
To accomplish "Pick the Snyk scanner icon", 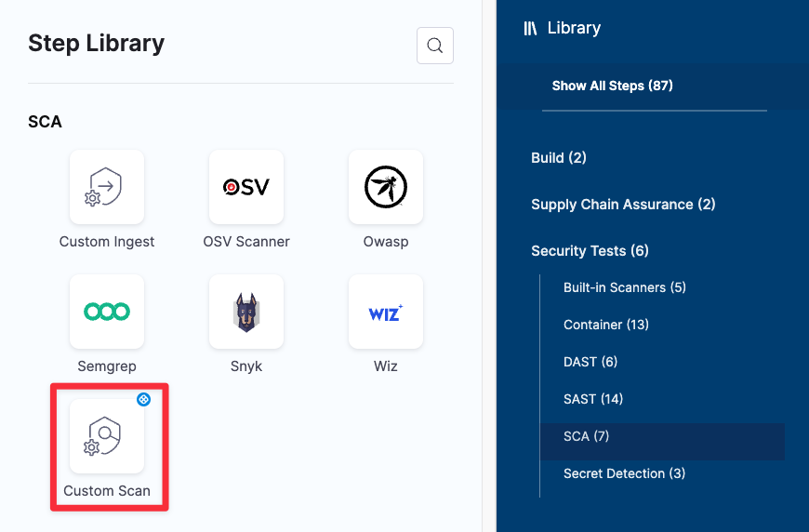I will (246, 312).
